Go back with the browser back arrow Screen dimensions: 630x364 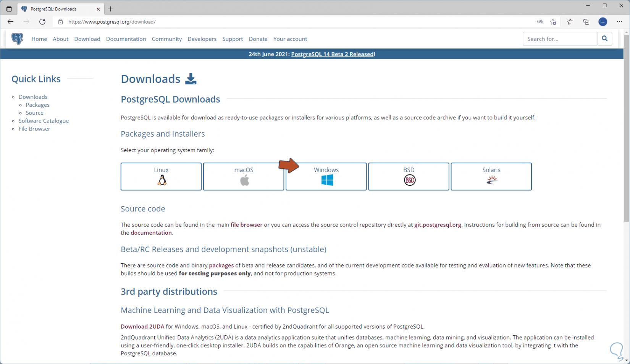click(x=10, y=22)
